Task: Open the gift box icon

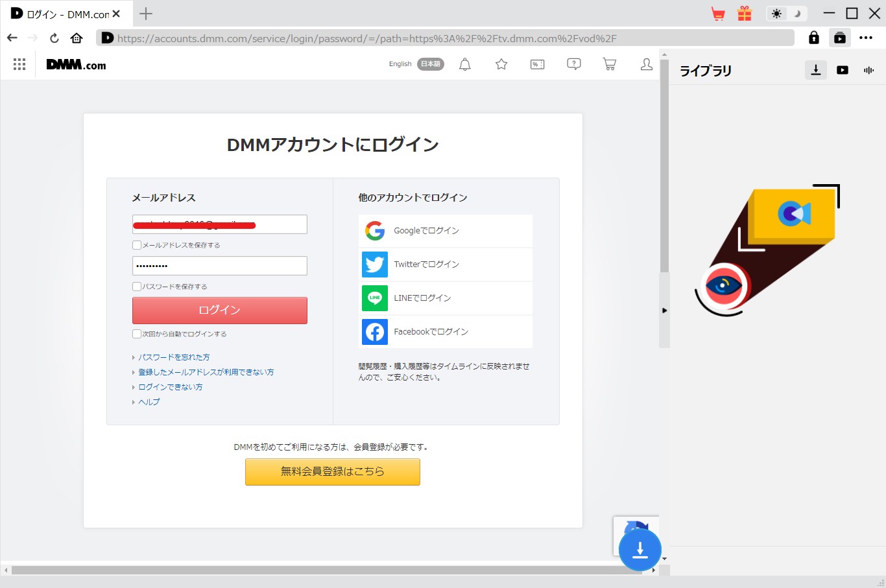Action: [x=745, y=14]
